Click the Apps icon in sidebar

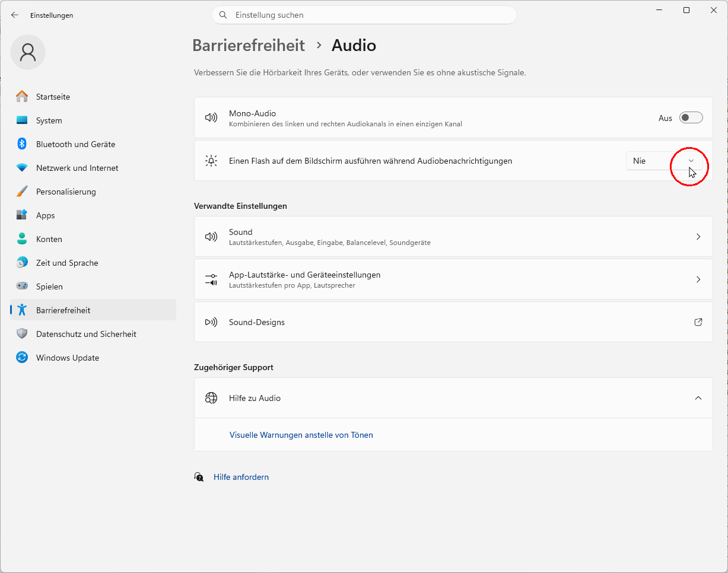point(22,215)
